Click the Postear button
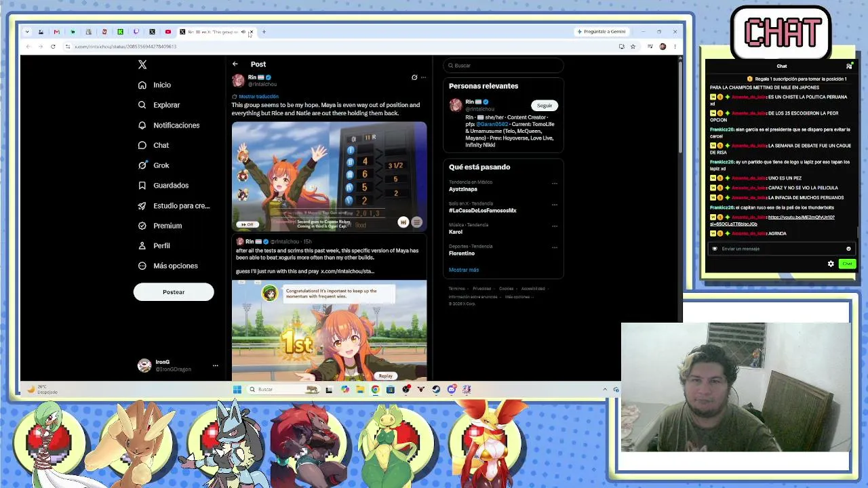Viewport: 868px width, 488px height. click(174, 292)
